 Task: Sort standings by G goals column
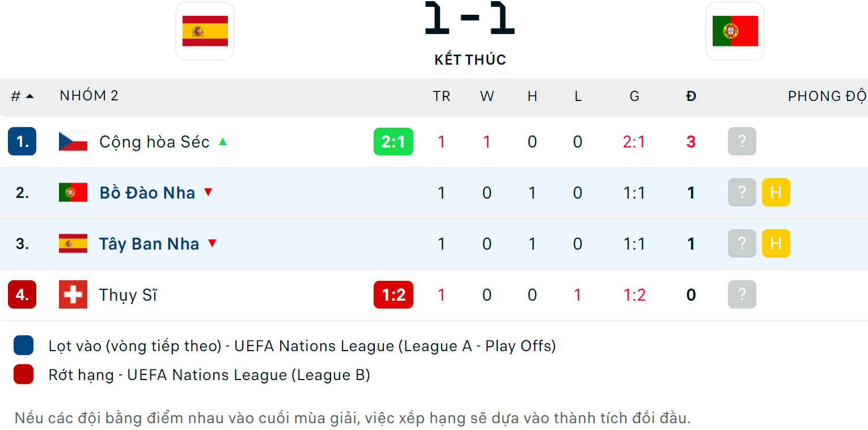click(x=634, y=96)
